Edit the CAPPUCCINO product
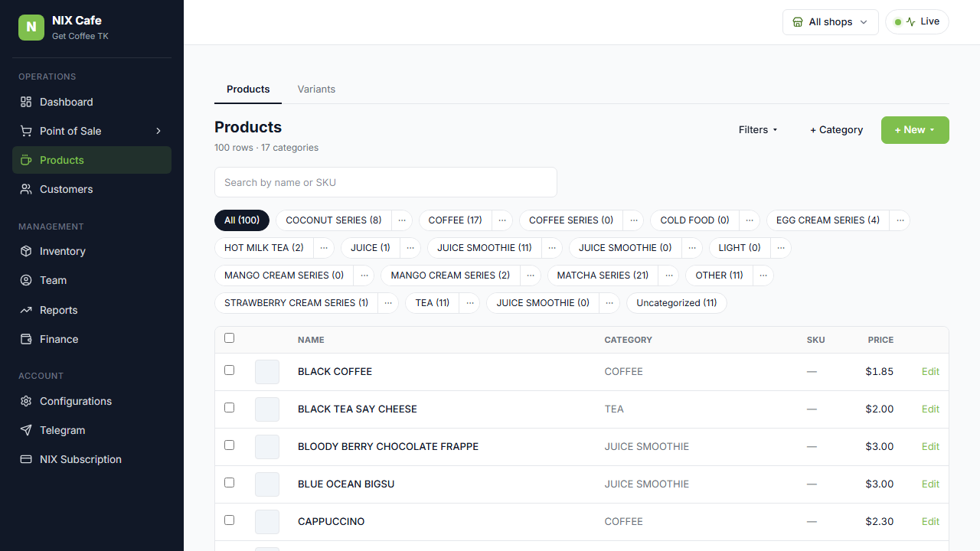The image size is (980, 551). [x=930, y=522]
